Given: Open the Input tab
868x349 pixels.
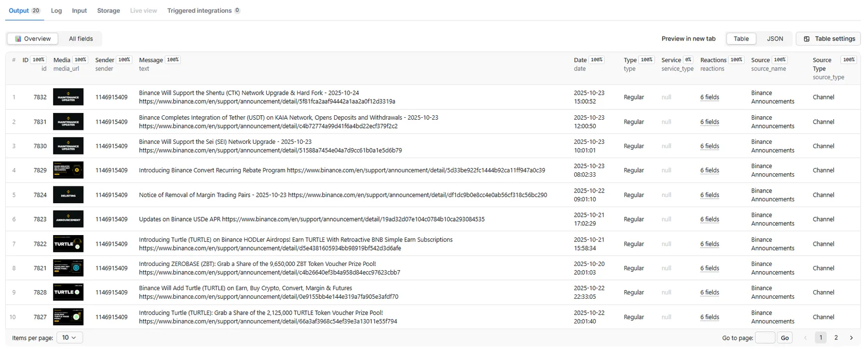Looking at the screenshot, I should 80,11.
